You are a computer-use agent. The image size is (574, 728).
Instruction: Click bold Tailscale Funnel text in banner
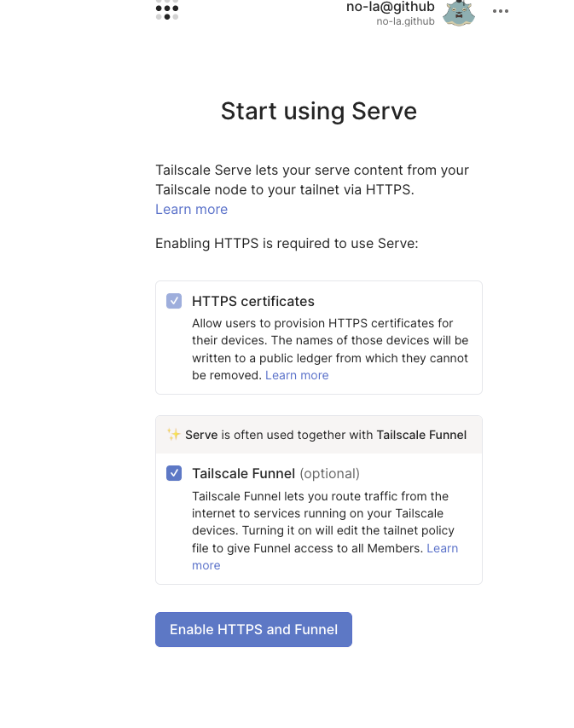click(421, 435)
